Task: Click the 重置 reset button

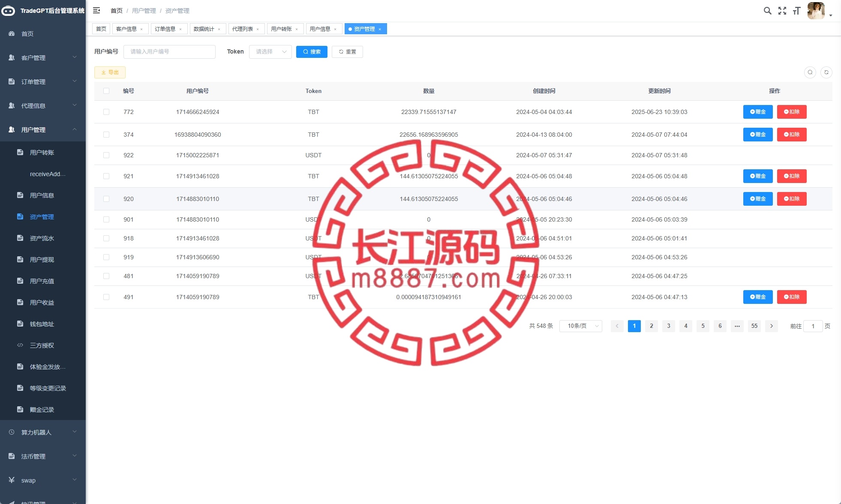Action: 347,51
